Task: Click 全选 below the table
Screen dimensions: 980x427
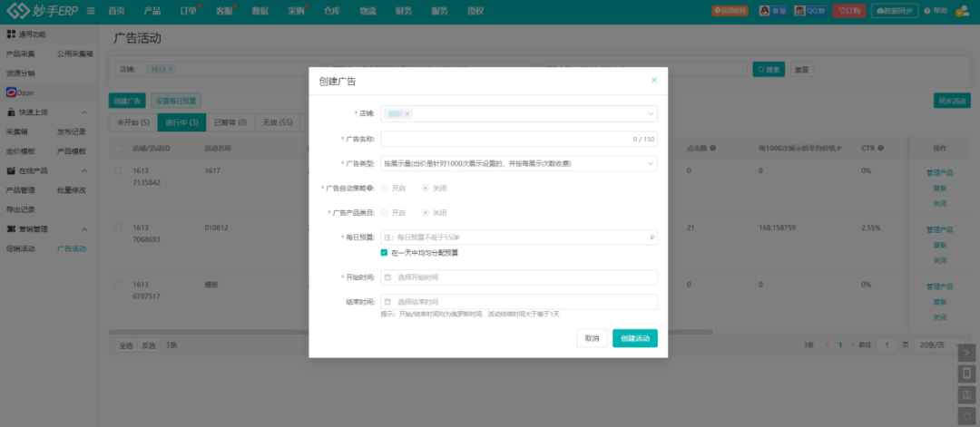Action: tap(125, 345)
